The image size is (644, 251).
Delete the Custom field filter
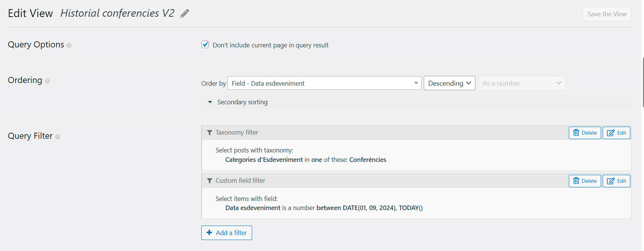[x=584, y=181]
